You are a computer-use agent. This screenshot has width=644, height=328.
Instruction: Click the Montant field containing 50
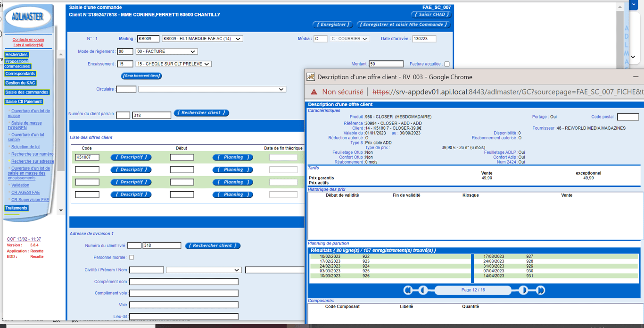click(x=386, y=64)
